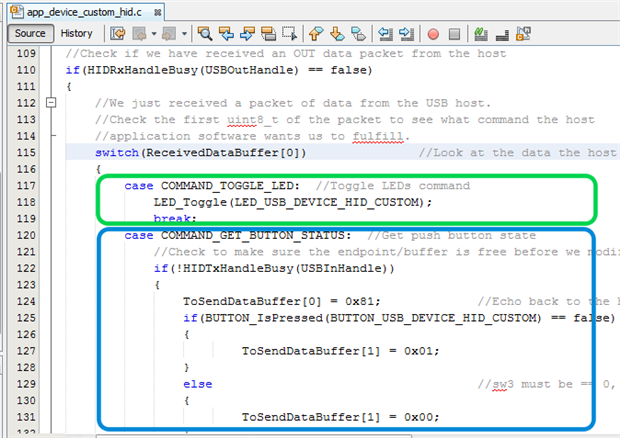Click uint8_t in the line 113 comment
620x438 pixels.
point(253,120)
